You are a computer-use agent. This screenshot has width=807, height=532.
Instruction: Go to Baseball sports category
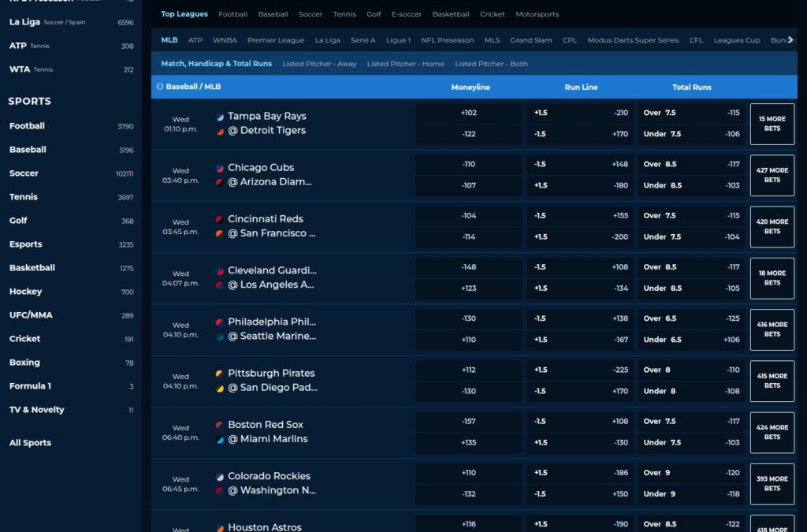point(71,150)
